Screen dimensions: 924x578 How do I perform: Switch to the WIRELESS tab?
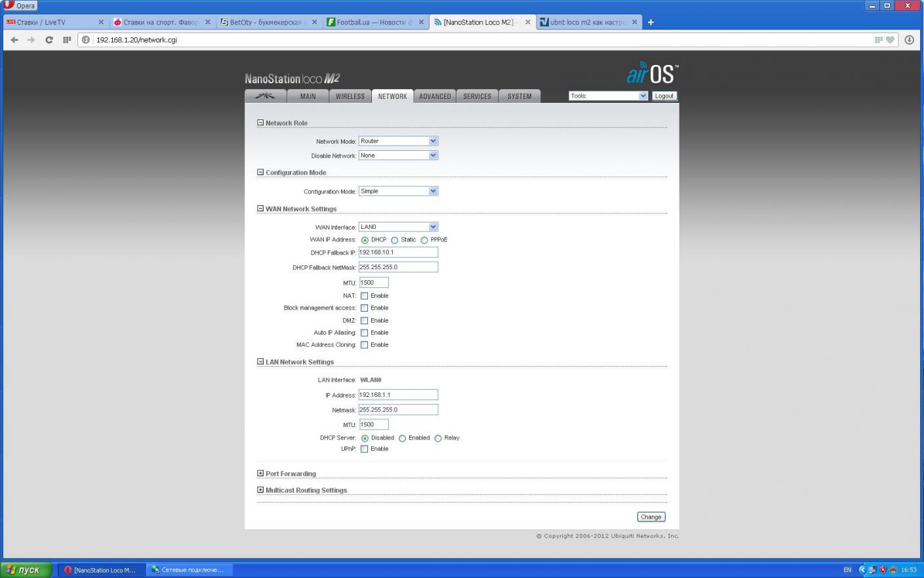tap(350, 96)
